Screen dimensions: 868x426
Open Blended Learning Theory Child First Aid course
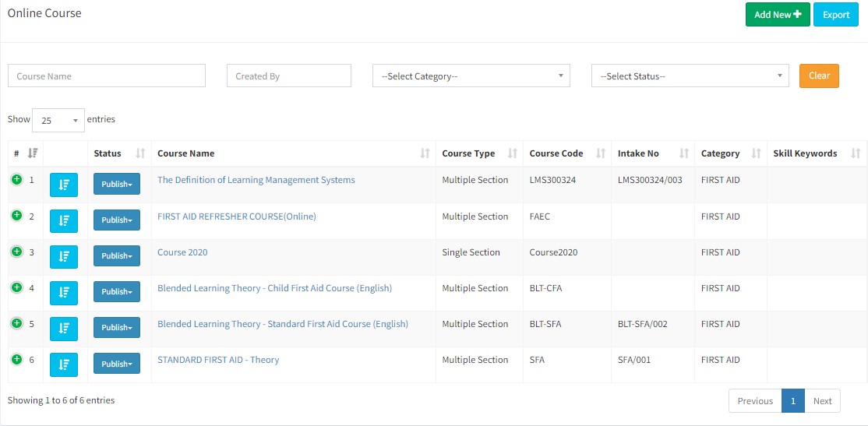click(274, 288)
